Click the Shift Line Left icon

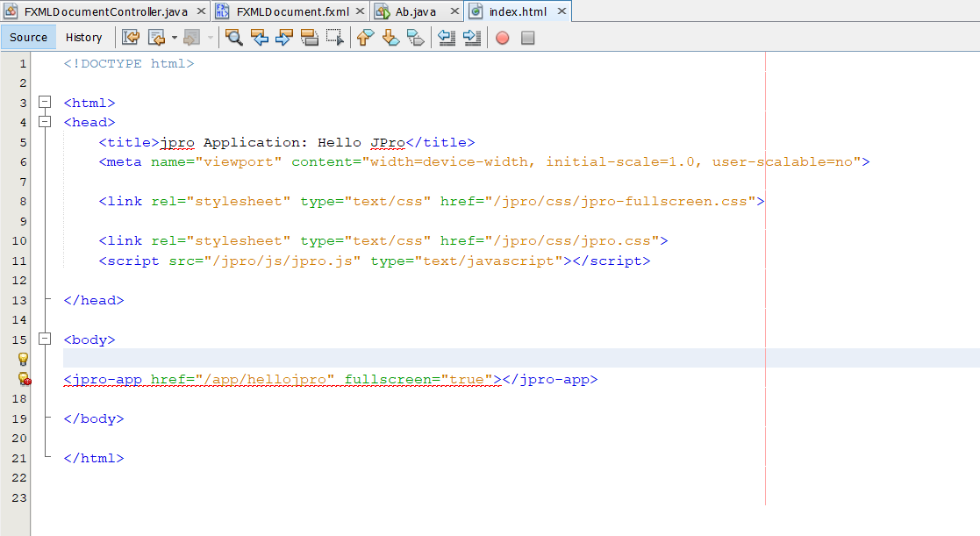(447, 38)
